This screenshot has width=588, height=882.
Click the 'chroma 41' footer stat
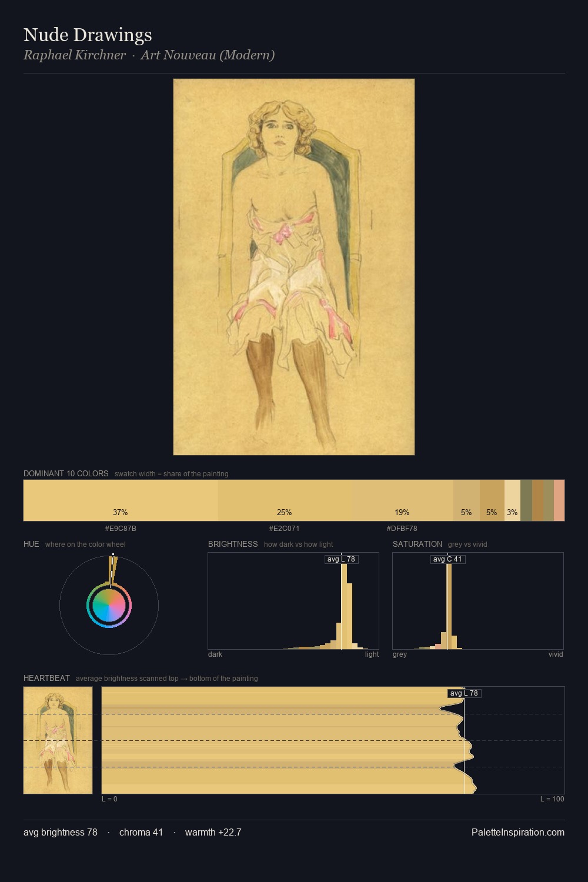click(x=141, y=832)
